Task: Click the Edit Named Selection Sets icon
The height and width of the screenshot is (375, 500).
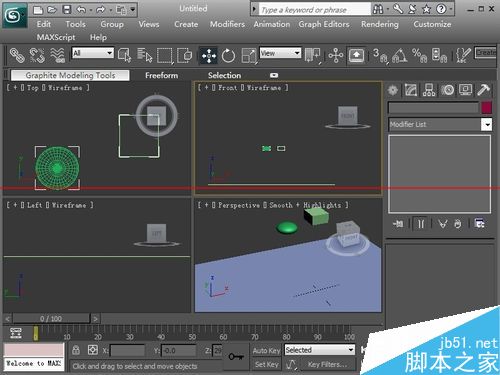Action: coord(463,55)
